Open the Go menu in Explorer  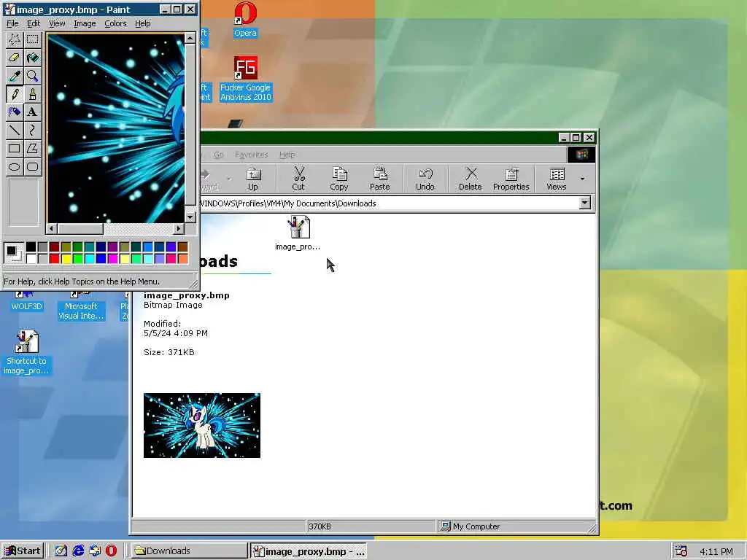coord(219,155)
